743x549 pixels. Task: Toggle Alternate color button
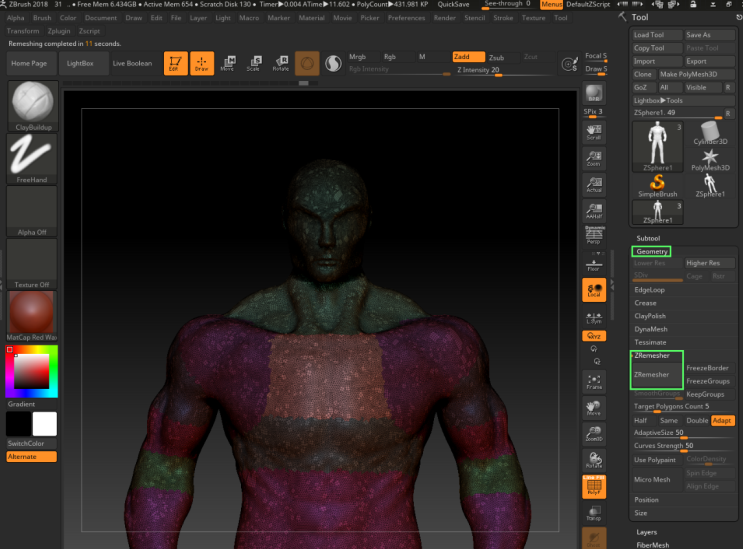click(32, 457)
